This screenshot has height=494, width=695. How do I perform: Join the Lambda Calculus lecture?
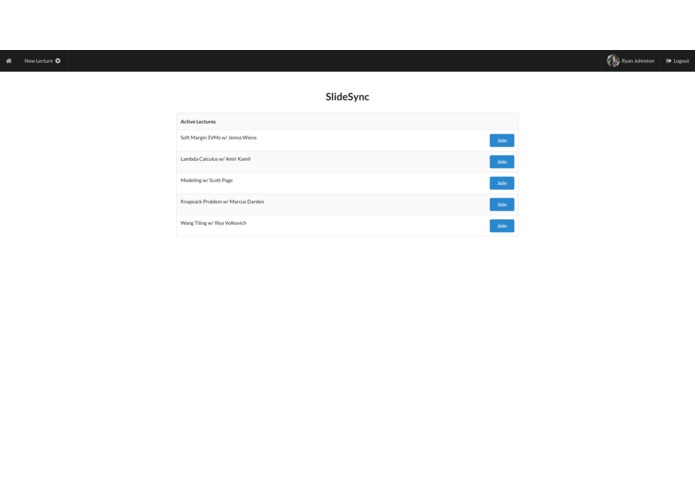(502, 162)
